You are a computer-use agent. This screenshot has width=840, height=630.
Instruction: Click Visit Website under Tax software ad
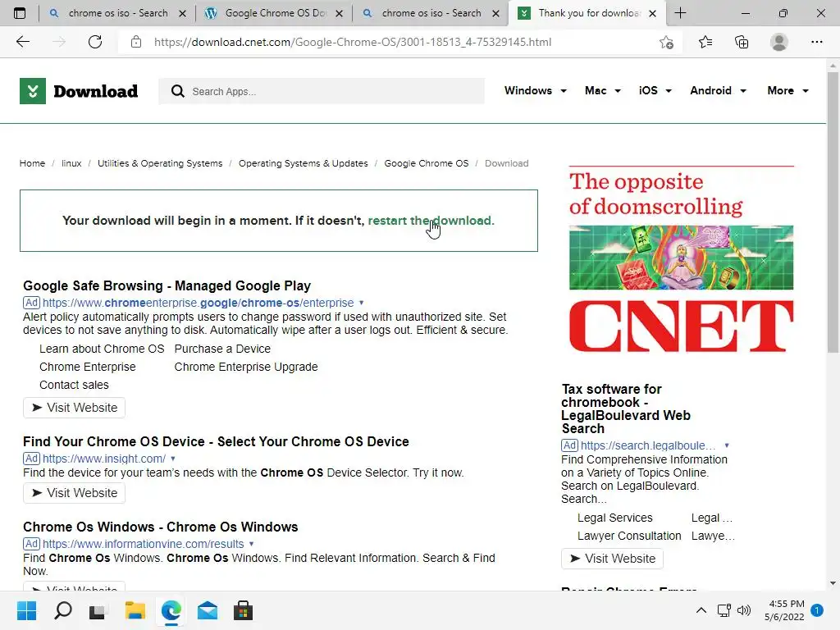click(612, 559)
